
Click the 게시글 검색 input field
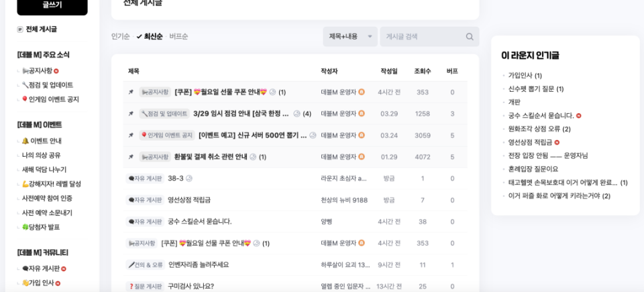coord(423,36)
